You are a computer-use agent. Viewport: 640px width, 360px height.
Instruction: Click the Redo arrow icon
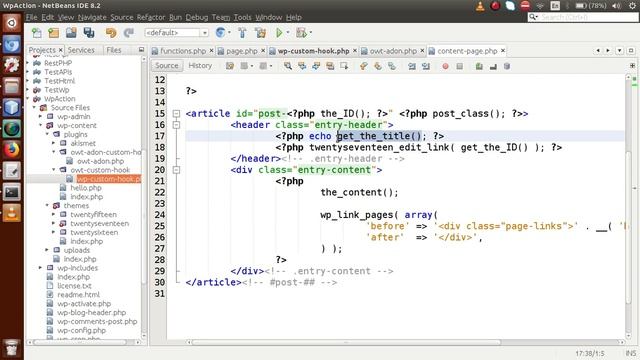(129, 33)
